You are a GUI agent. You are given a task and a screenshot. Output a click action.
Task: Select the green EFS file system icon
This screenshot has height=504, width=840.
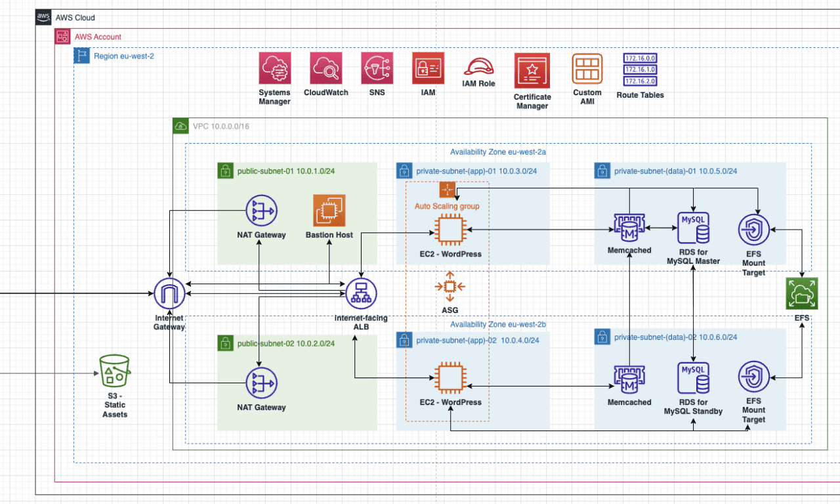click(x=802, y=293)
